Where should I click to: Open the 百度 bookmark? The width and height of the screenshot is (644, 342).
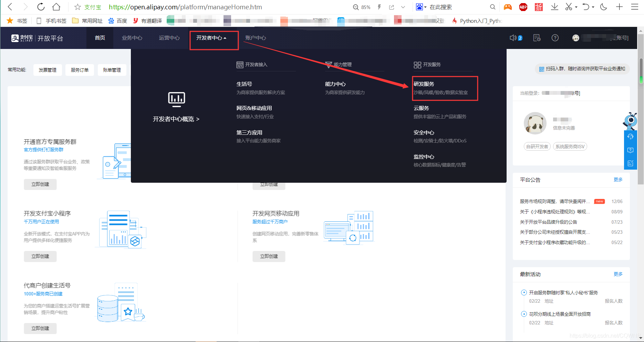coord(118,21)
